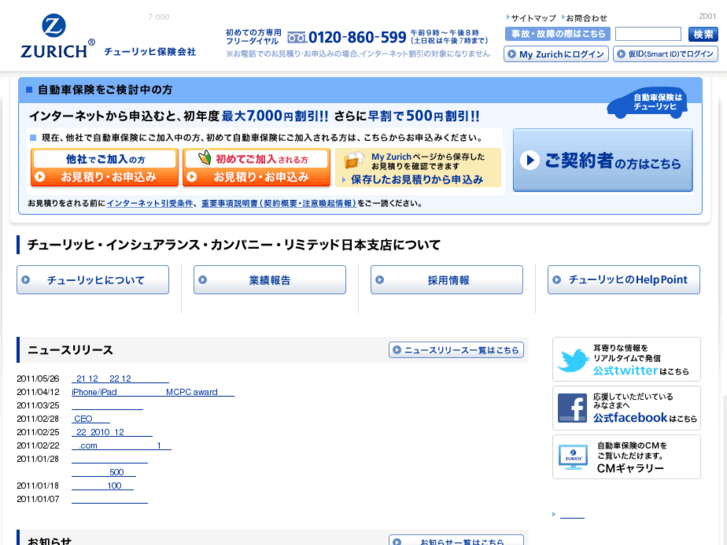Click the Zurich logo
Image resolution: width=727 pixels, height=545 pixels.
(57, 36)
